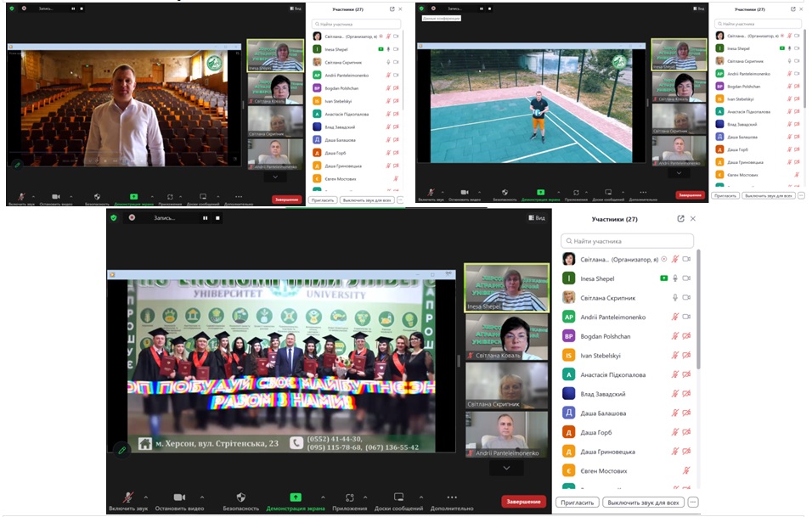
Task: Expand audio options caret beside bottom Включить звук
Action: 145,497
